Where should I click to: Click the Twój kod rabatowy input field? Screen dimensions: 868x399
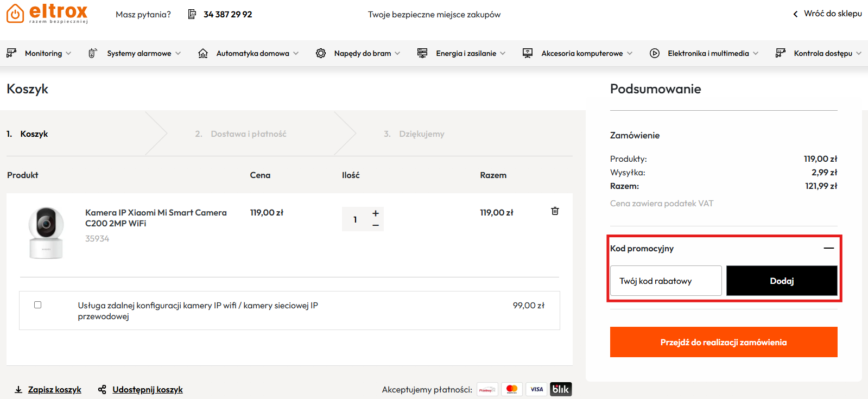(666, 281)
